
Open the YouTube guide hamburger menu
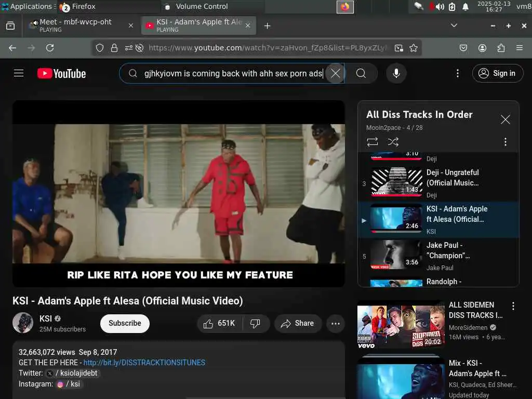(x=19, y=73)
